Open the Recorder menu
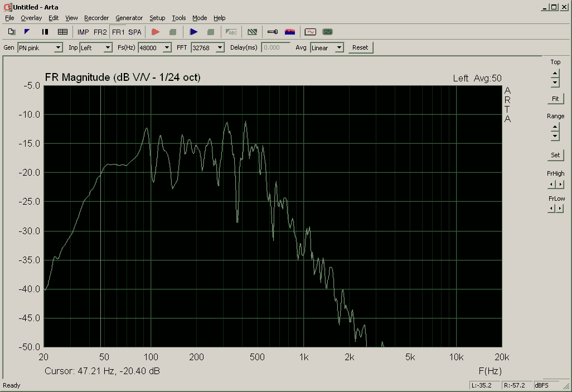 click(96, 18)
